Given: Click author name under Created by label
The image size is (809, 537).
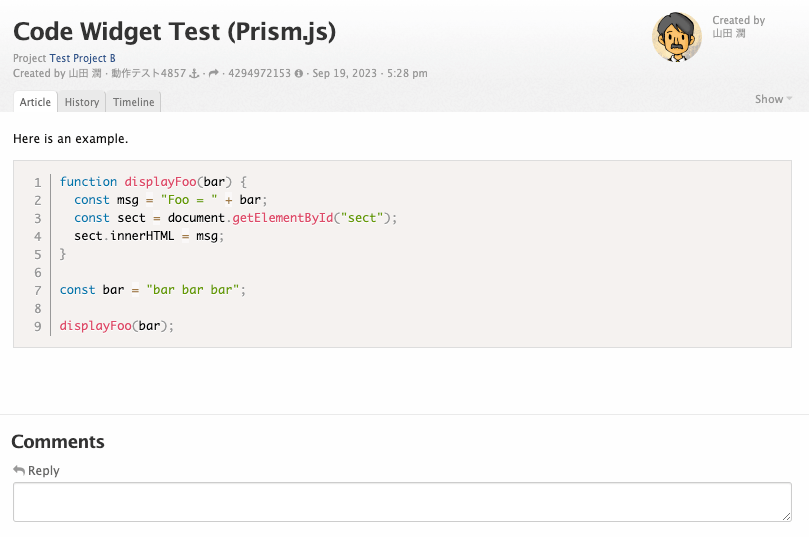Looking at the screenshot, I should (722, 34).
